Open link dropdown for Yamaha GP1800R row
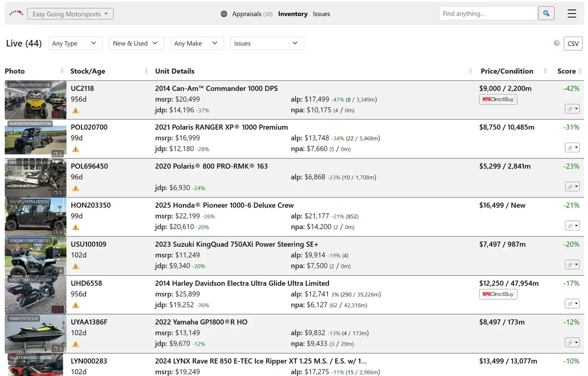The height and width of the screenshot is (376, 588). click(x=572, y=343)
